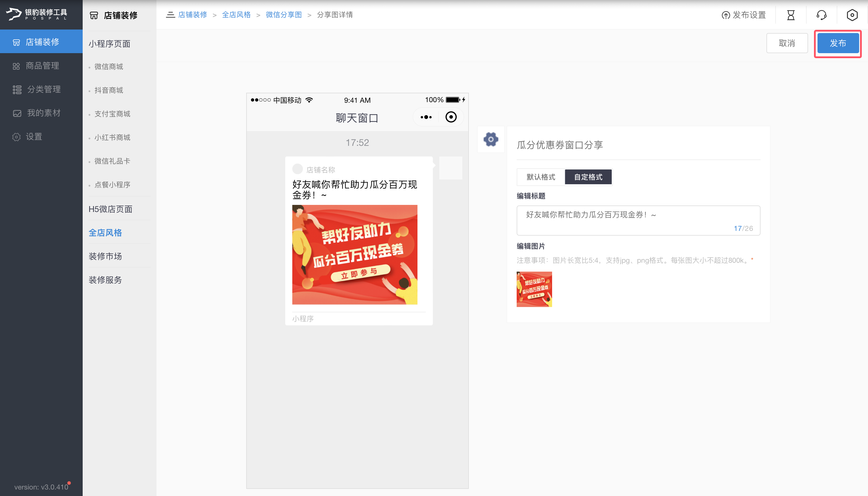The image size is (868, 496).
Task: Click the 编辑标题 title text field
Action: 638,220
